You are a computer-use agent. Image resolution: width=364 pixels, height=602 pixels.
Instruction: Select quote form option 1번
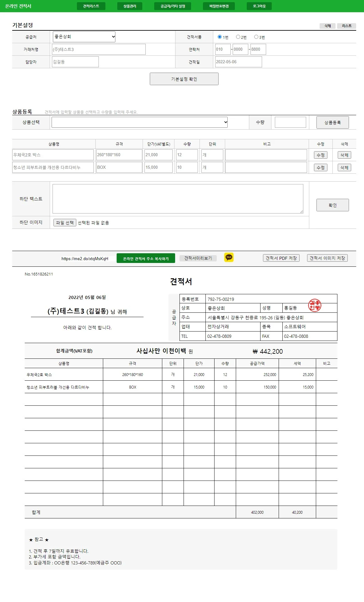coord(220,37)
